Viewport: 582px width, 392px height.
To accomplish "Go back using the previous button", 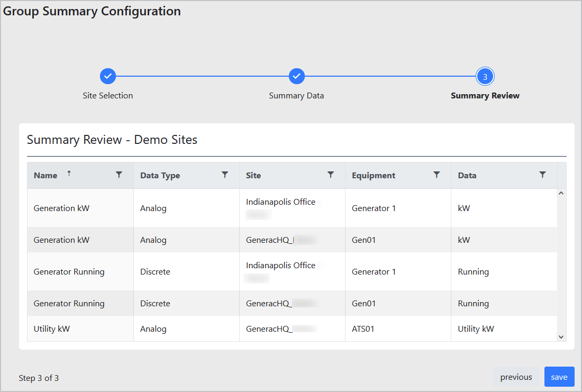I will point(516,377).
